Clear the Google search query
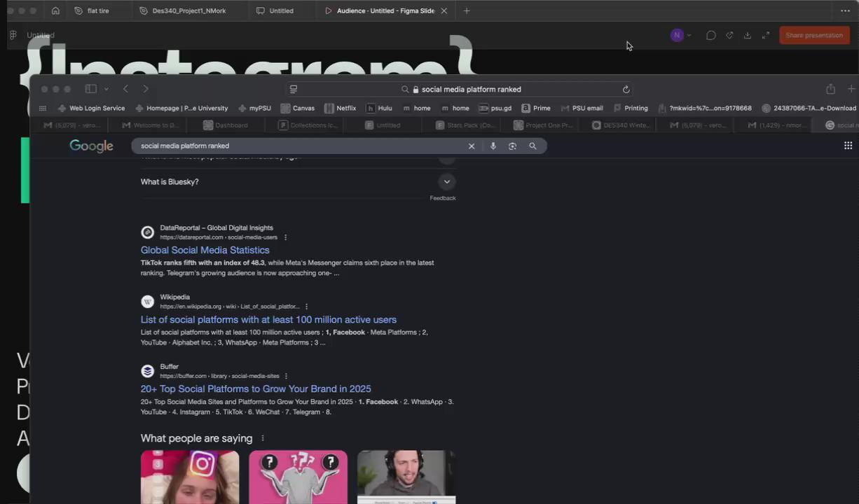 pyautogui.click(x=472, y=146)
